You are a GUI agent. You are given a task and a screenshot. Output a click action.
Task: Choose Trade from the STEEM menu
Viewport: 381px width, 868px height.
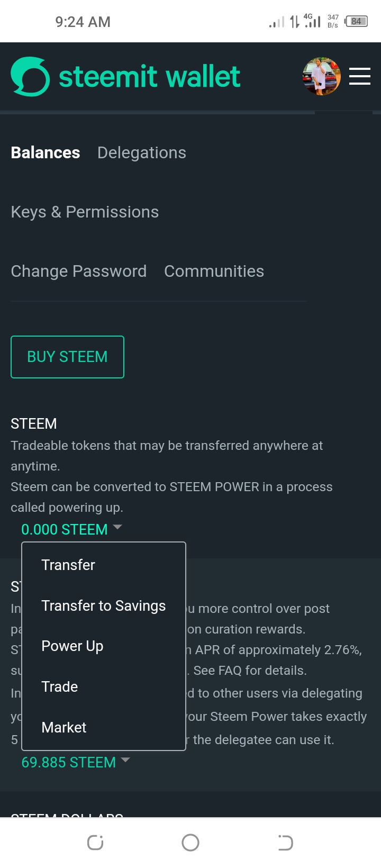60,686
